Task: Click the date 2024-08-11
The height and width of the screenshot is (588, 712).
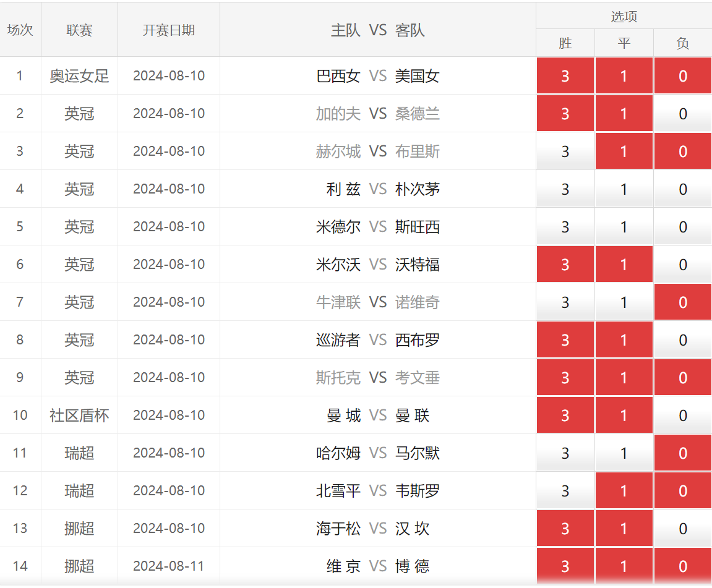Action: click(x=169, y=566)
